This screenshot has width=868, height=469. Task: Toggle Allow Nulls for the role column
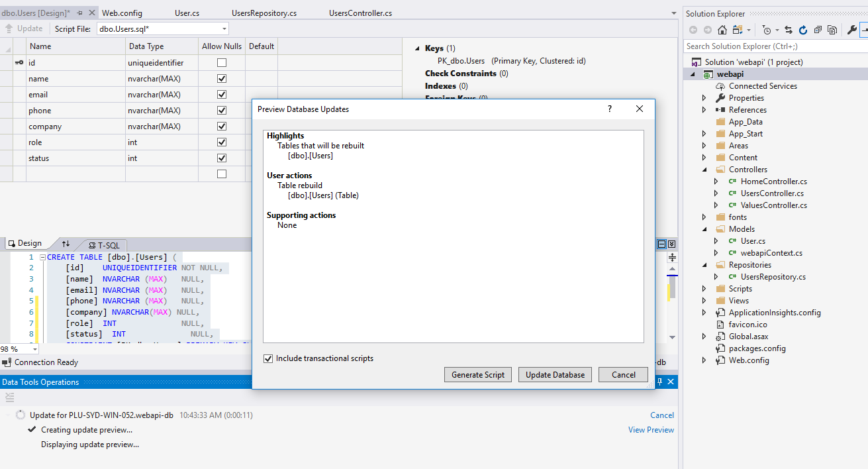222,142
